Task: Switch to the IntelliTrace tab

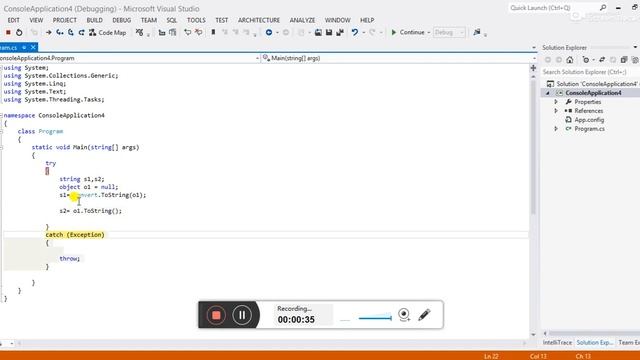Action: [557, 342]
